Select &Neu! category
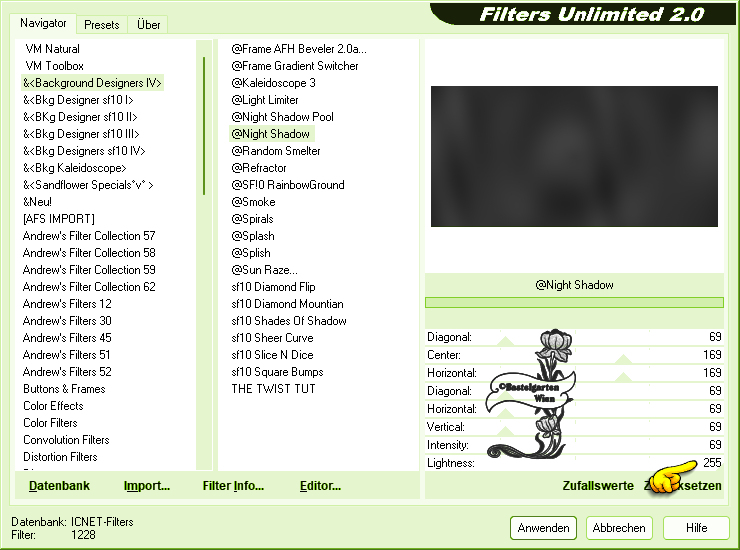The width and height of the screenshot is (740, 550). (x=37, y=202)
